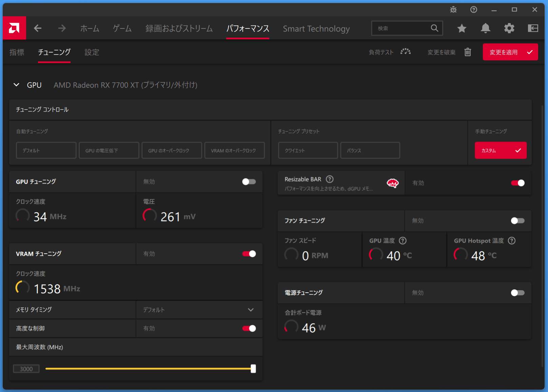Open the 録画およびストリーム tab

point(179,28)
